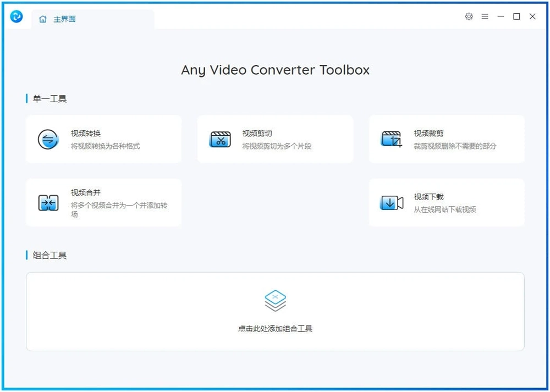Screen dimensions: 550x392
Task: Click the home icon on the 主界面 tab
Action: [42, 18]
